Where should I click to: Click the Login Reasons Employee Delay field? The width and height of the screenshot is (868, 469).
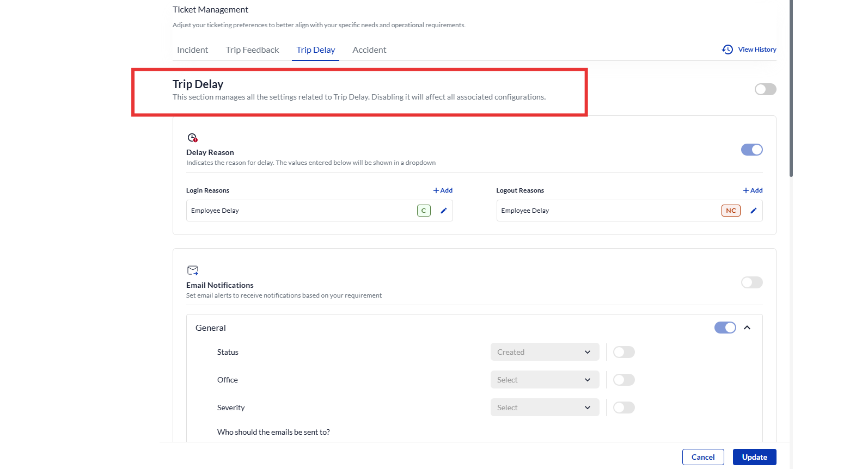point(319,211)
